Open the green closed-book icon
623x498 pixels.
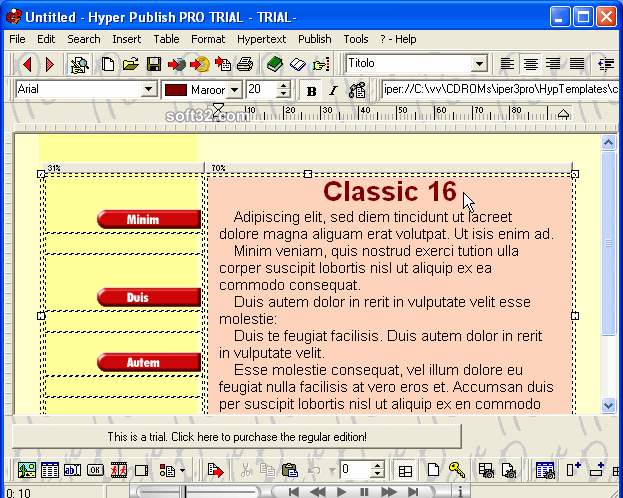(275, 64)
